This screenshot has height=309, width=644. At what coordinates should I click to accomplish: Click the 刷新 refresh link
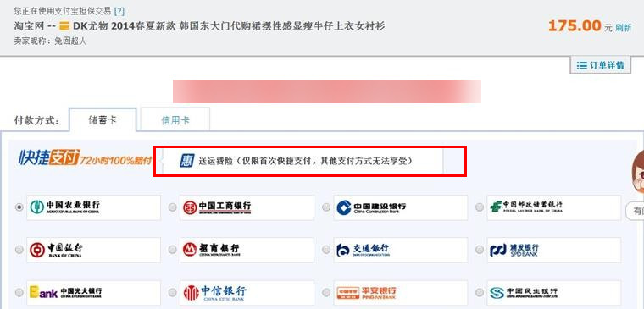tap(623, 28)
